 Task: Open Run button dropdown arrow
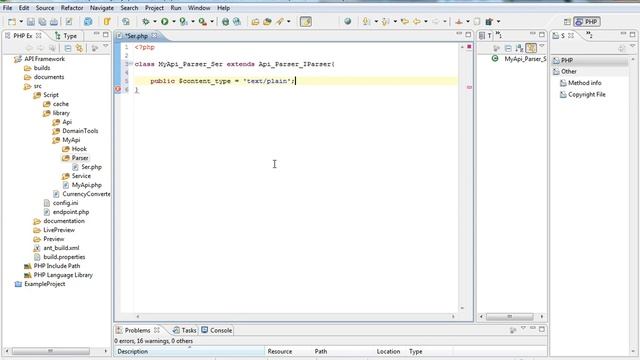click(173, 22)
